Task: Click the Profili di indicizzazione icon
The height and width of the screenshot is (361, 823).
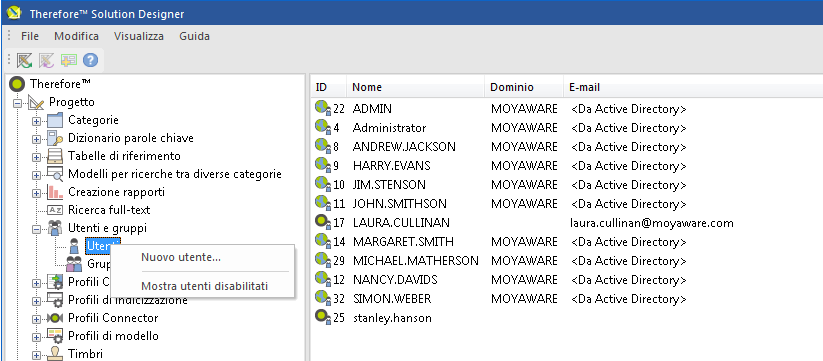Action: (55, 300)
